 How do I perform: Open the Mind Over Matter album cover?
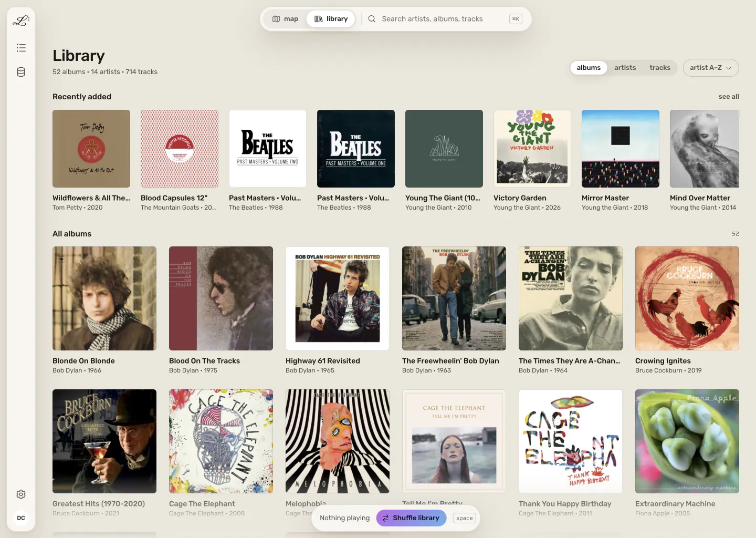pos(705,149)
